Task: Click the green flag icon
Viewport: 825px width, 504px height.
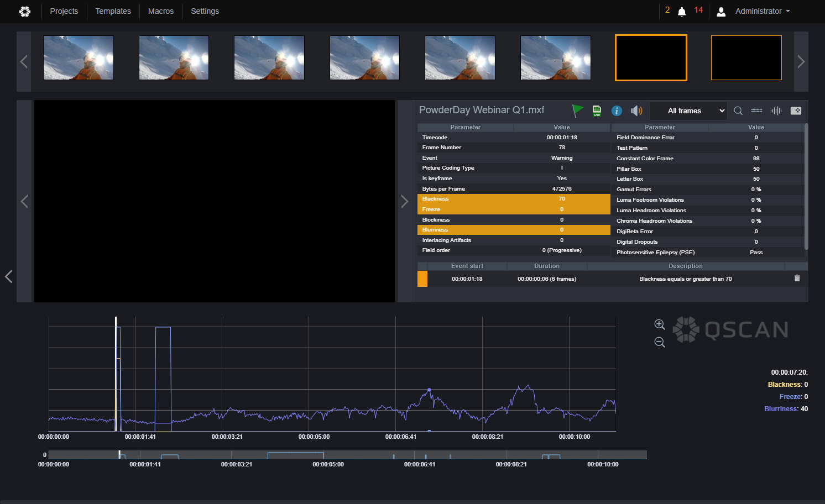Action: point(578,111)
